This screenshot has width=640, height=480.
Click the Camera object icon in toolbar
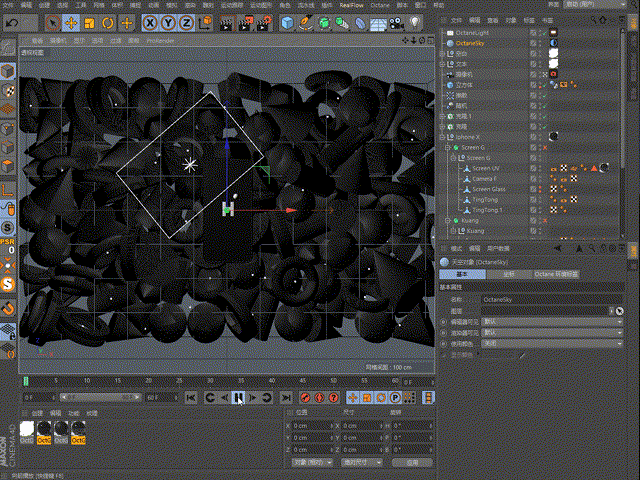(x=396, y=22)
